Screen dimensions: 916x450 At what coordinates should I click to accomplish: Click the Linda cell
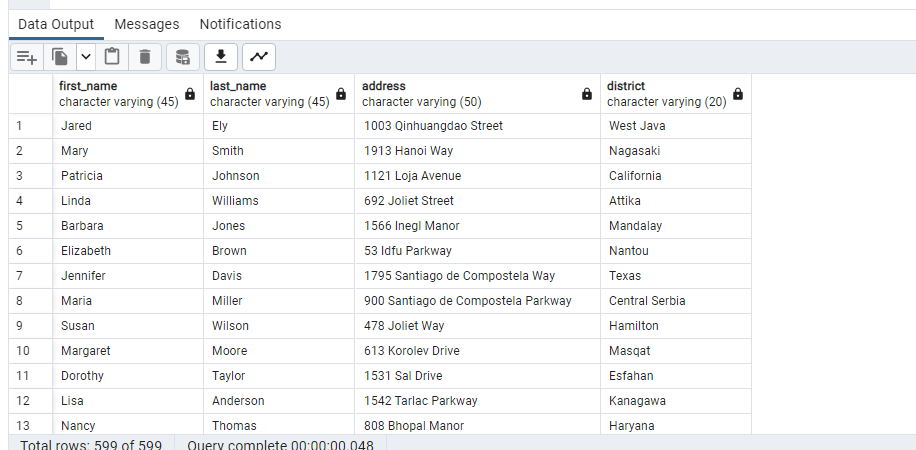[128, 200]
